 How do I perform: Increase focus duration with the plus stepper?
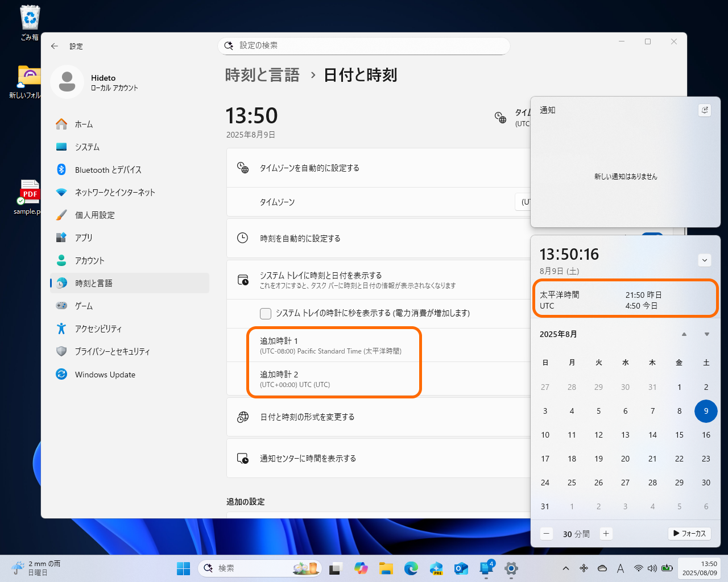pos(606,534)
